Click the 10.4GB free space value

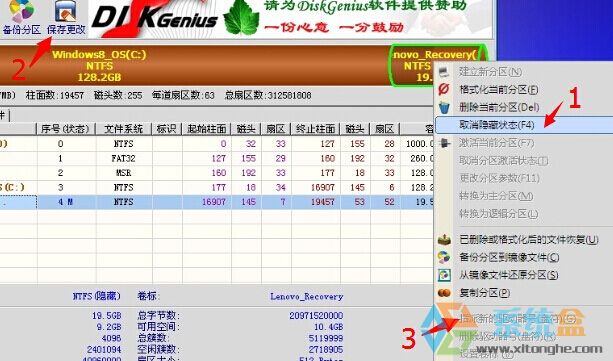[328, 327]
